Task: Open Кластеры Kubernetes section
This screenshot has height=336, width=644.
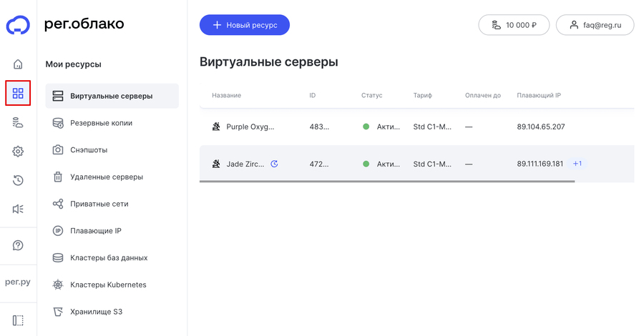Action: click(x=108, y=285)
